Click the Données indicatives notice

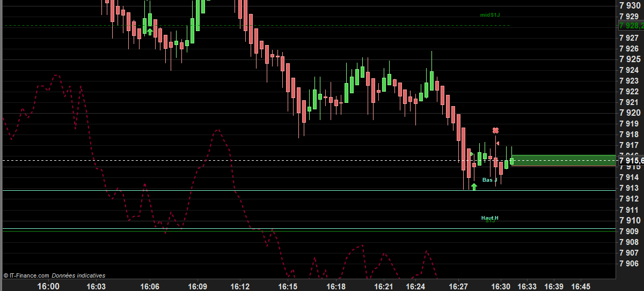click(79, 275)
